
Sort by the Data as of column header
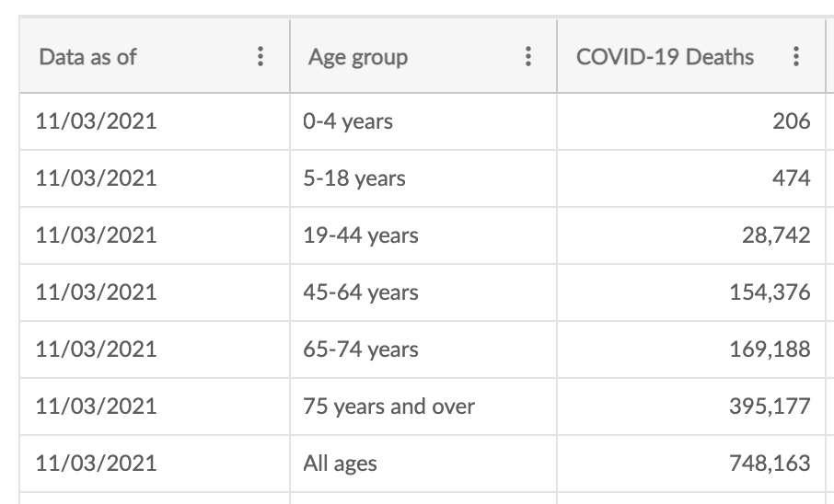[87, 57]
